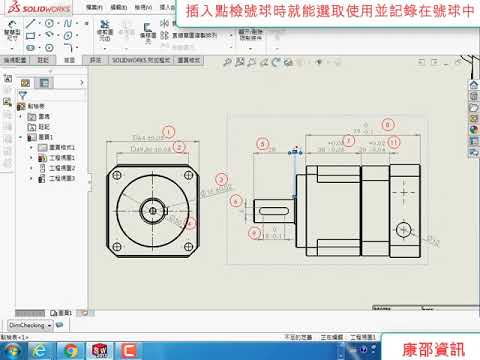Click the icon beside DimChecking dropdown
The width and height of the screenshot is (480, 360).
tap(59, 325)
